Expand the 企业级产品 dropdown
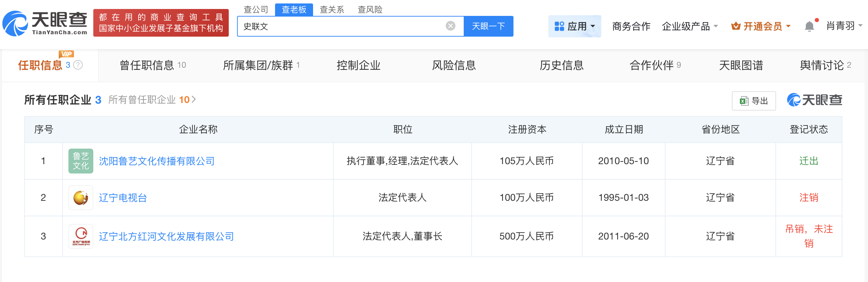 pyautogui.click(x=690, y=26)
